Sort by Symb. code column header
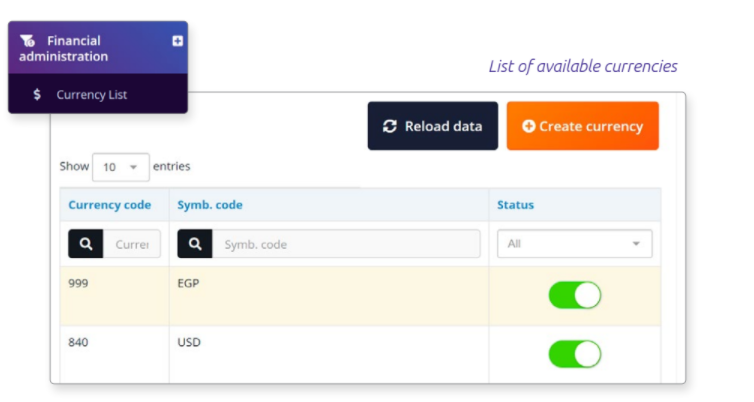 pyautogui.click(x=210, y=205)
